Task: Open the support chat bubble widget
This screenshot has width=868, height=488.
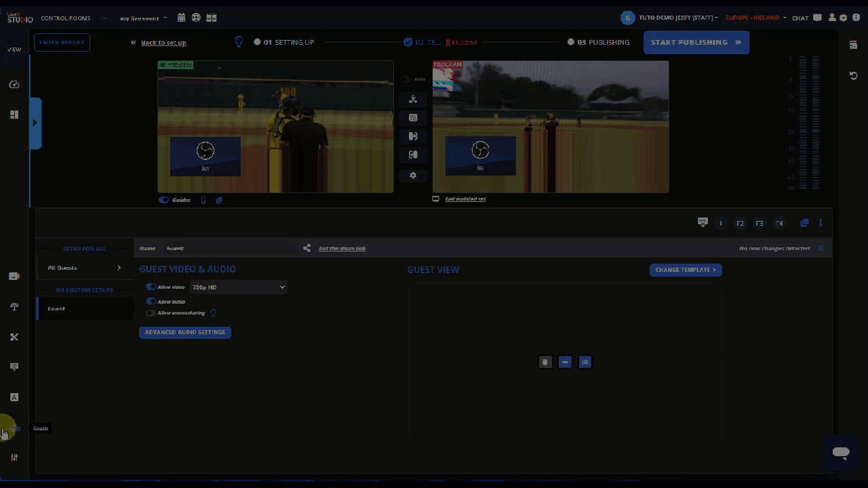Action: (841, 453)
